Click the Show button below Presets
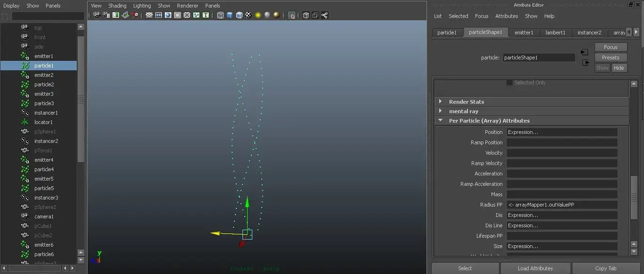644x274 pixels. 602,68
